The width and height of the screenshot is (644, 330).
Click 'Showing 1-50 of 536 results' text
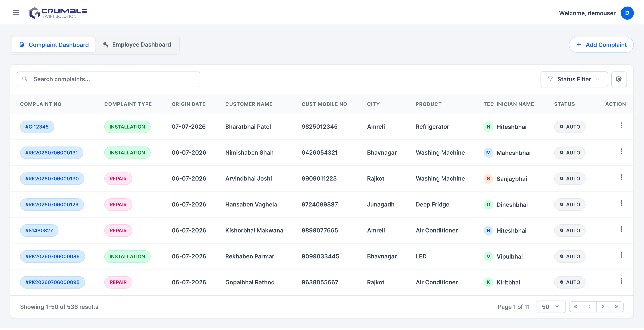[59, 307]
